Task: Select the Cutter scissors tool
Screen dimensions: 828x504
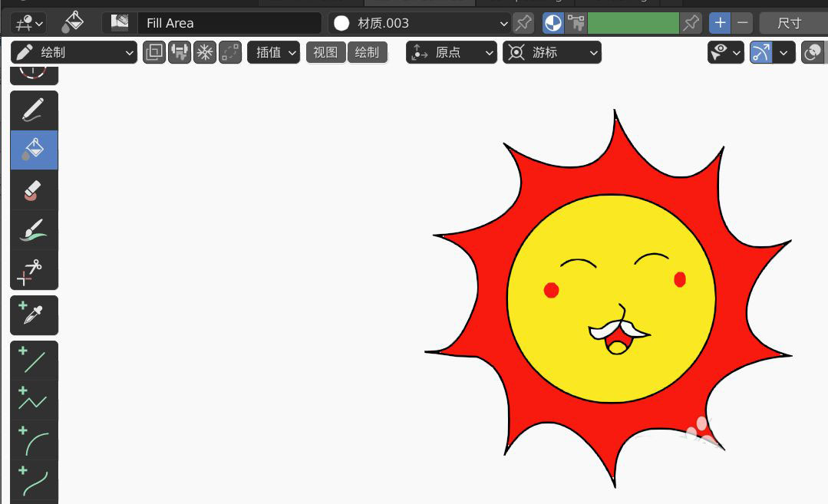Action: pos(34,271)
